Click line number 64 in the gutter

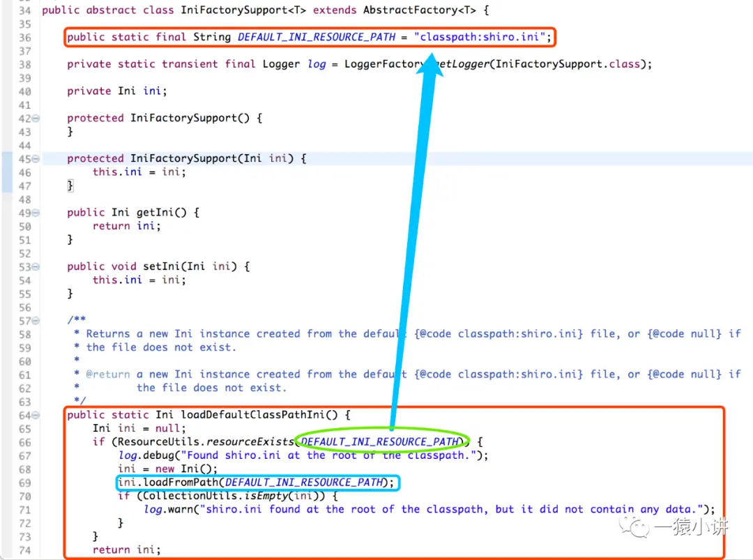[x=25, y=416]
